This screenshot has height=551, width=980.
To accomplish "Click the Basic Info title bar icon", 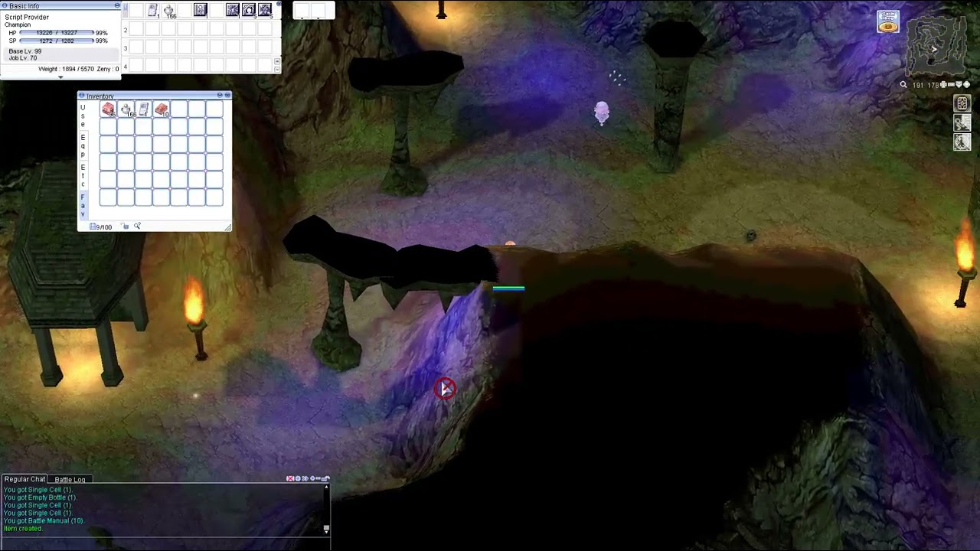I will click(x=5, y=6).
